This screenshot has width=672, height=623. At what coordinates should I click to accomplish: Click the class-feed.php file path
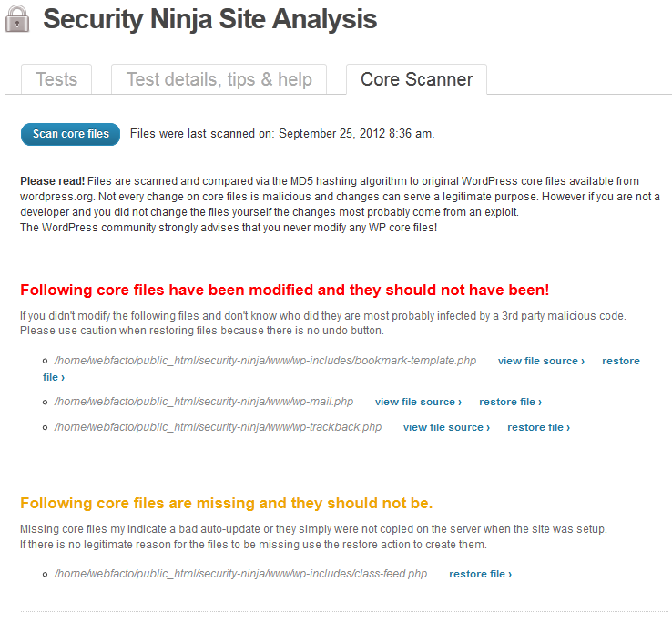[x=240, y=574]
